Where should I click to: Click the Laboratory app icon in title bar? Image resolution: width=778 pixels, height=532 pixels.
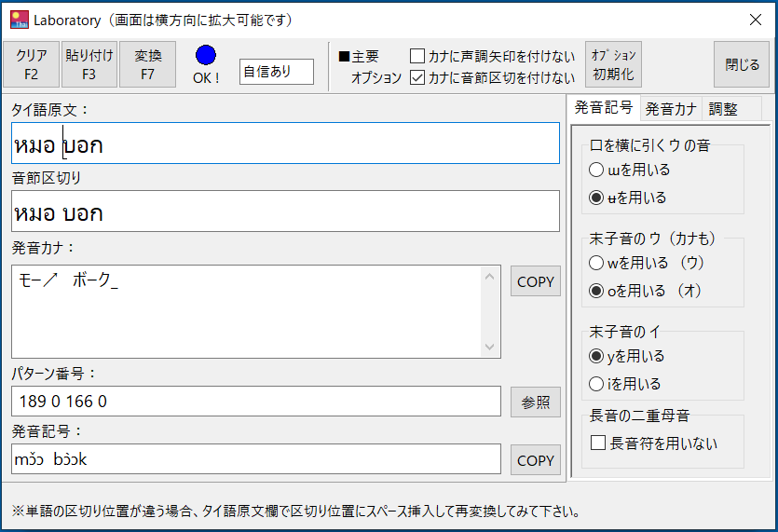point(20,20)
